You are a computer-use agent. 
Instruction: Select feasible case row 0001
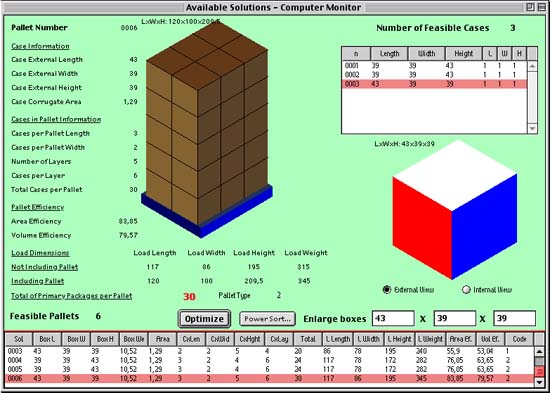pyautogui.click(x=434, y=66)
